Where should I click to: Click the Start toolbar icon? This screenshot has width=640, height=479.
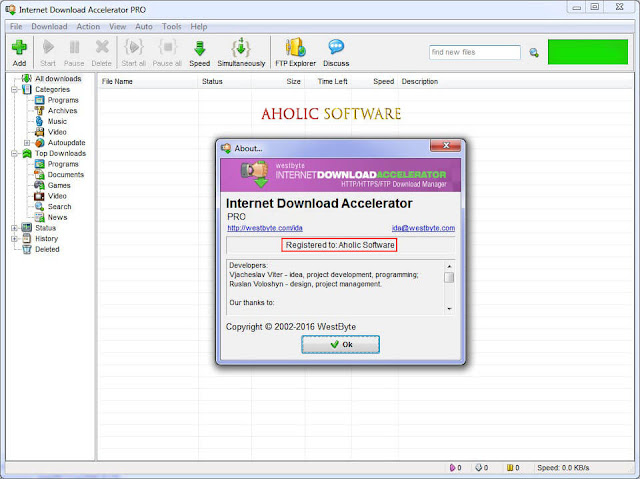pos(48,52)
